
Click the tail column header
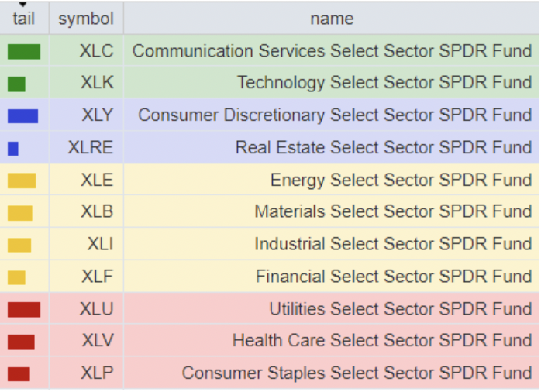click(23, 19)
